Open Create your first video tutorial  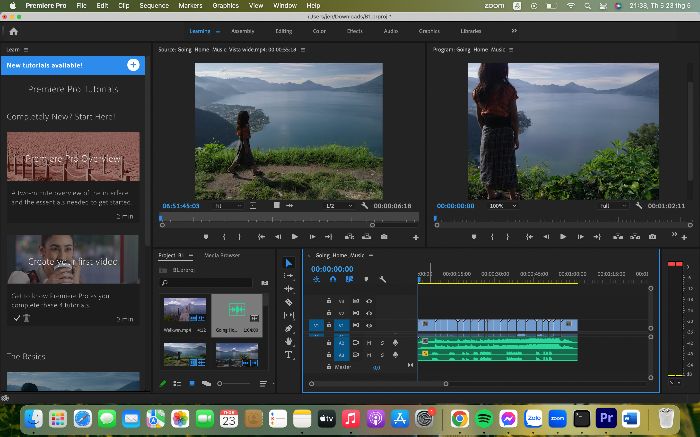(73, 259)
